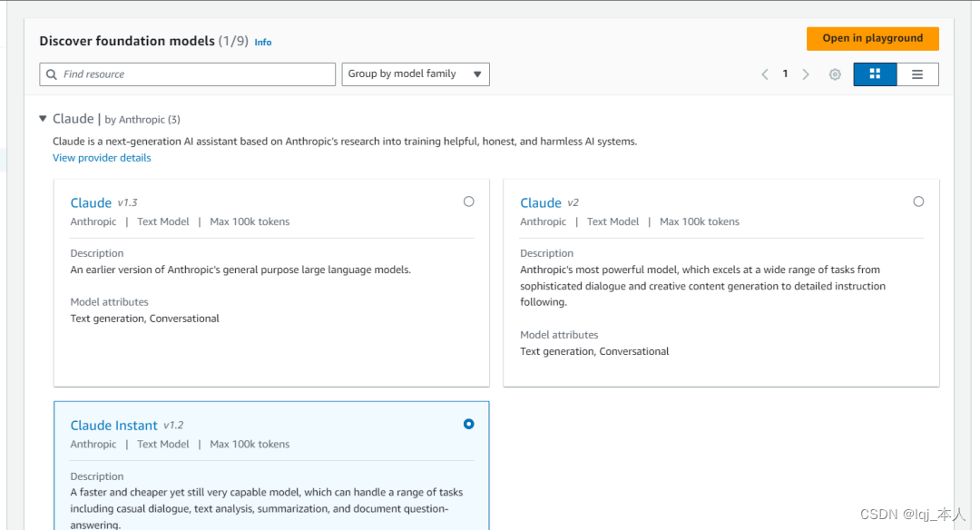Click 'Text generation, Conversational' in Claude v2 card
The height and width of the screenshot is (530, 980).
594,351
